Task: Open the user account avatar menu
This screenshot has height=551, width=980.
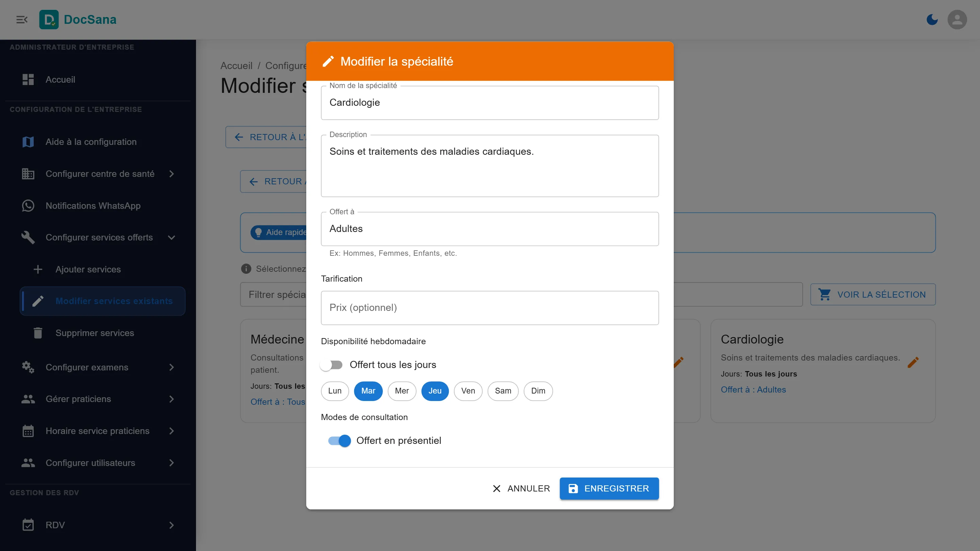Action: tap(957, 19)
